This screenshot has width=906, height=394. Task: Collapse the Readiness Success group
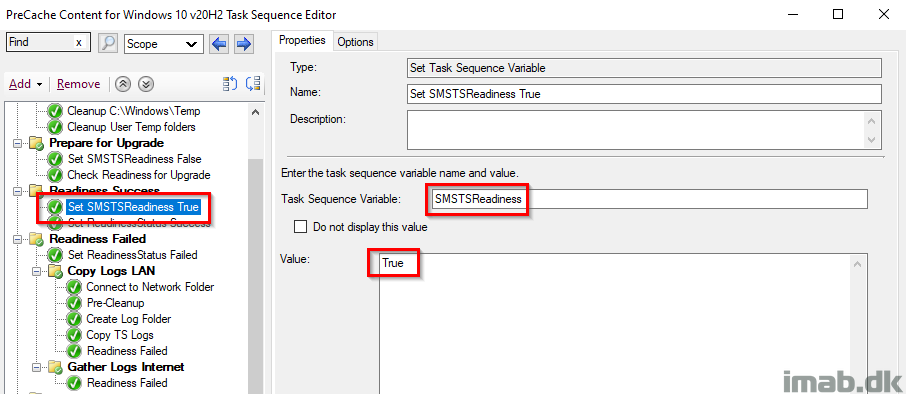click(x=17, y=191)
